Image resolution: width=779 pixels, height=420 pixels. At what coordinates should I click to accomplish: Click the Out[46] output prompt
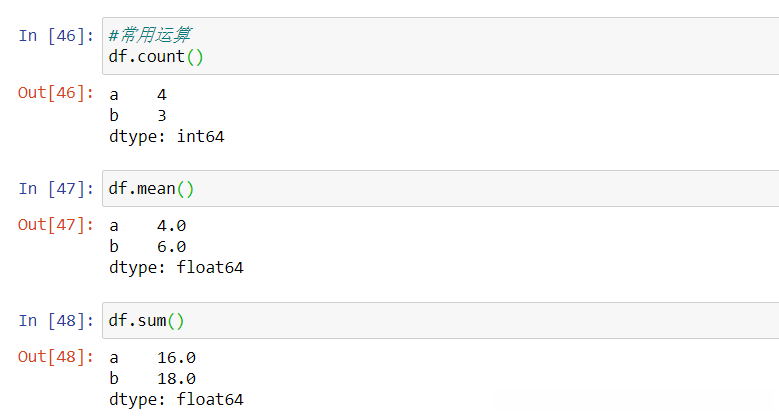pyautogui.click(x=56, y=93)
